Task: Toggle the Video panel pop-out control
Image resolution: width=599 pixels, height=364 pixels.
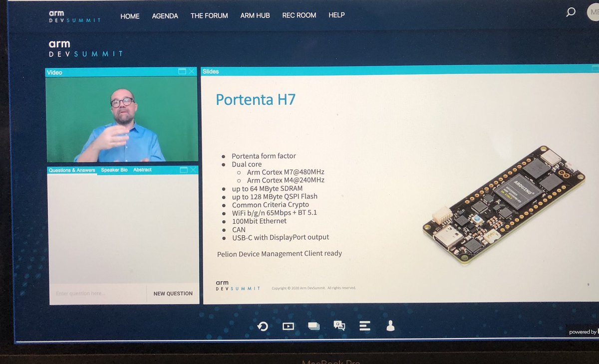Action: pyautogui.click(x=182, y=71)
